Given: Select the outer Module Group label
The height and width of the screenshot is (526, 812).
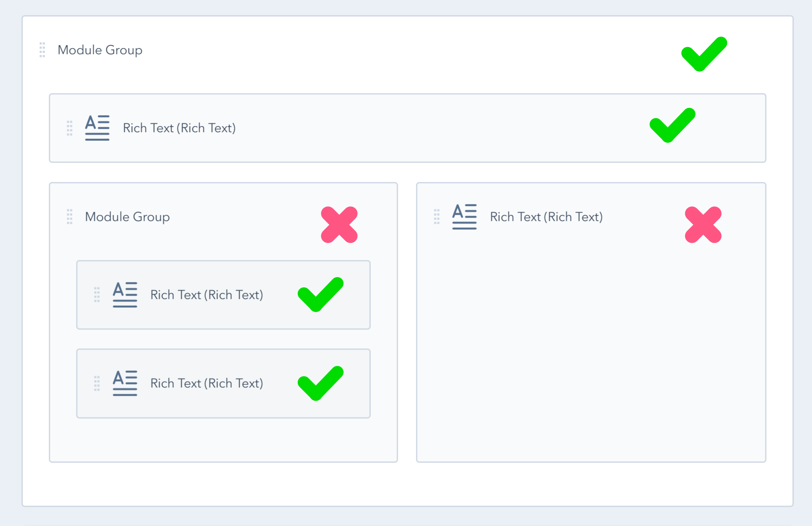Looking at the screenshot, I should (100, 50).
